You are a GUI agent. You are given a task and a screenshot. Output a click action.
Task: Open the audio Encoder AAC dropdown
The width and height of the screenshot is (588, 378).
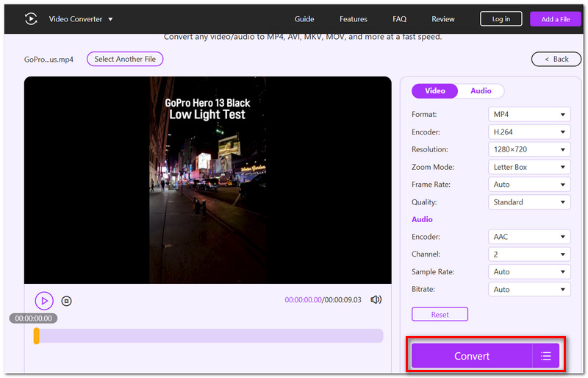[529, 237]
